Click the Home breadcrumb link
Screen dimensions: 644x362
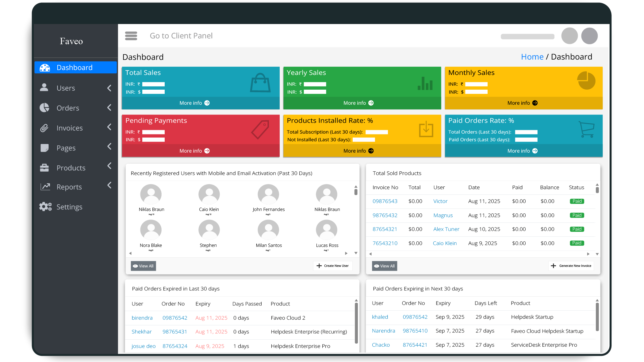coord(532,57)
